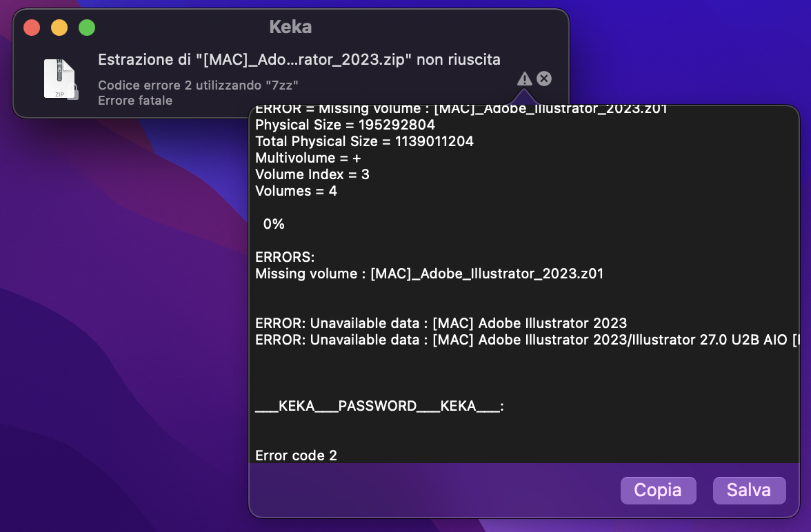The image size is (811, 532).
Task: Click the 'Total Physical Size = 1139011204' line
Action: pos(364,141)
